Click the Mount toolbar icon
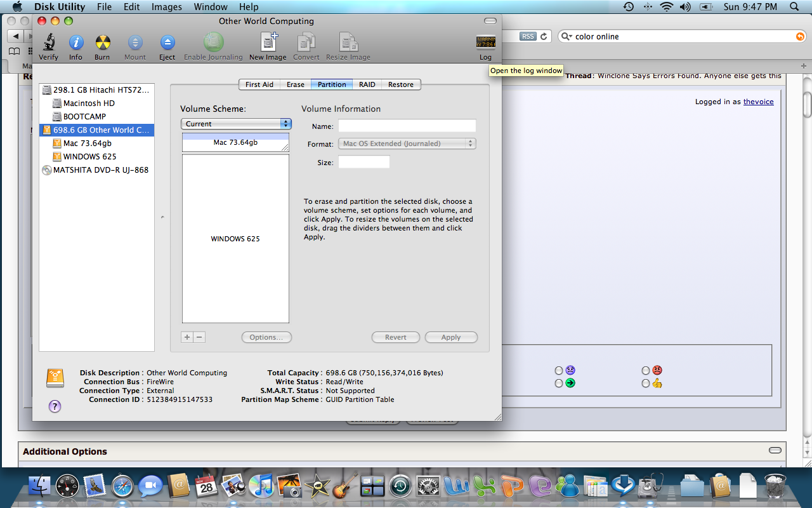 click(x=135, y=43)
